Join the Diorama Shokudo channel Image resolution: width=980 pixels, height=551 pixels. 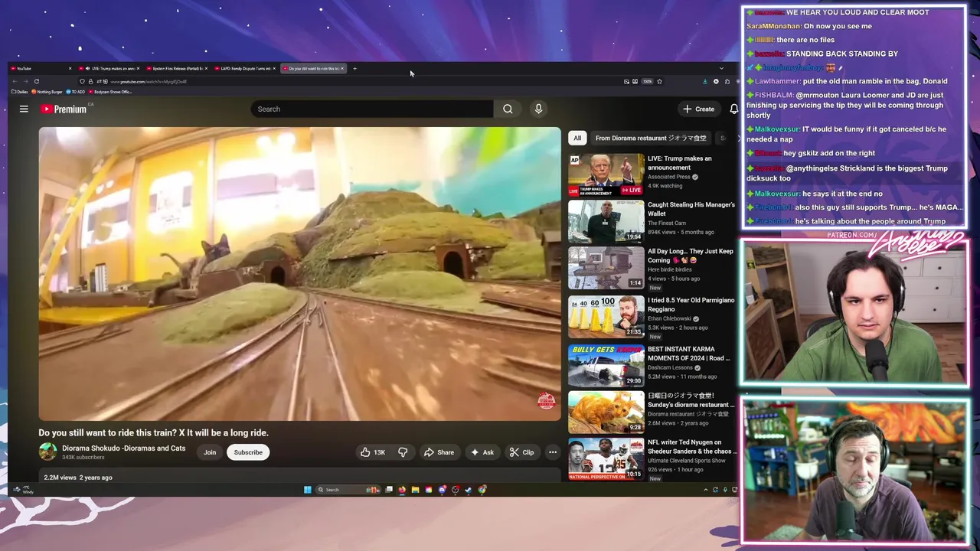pos(210,452)
